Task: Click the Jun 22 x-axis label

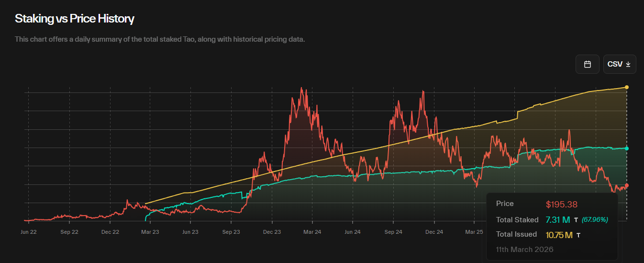Action: (29, 232)
